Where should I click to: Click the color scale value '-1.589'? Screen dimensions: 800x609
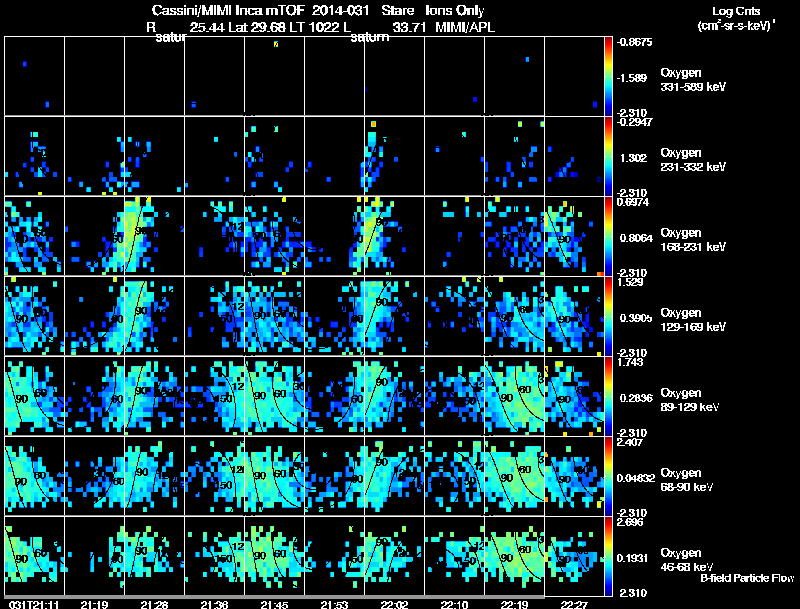(x=632, y=78)
